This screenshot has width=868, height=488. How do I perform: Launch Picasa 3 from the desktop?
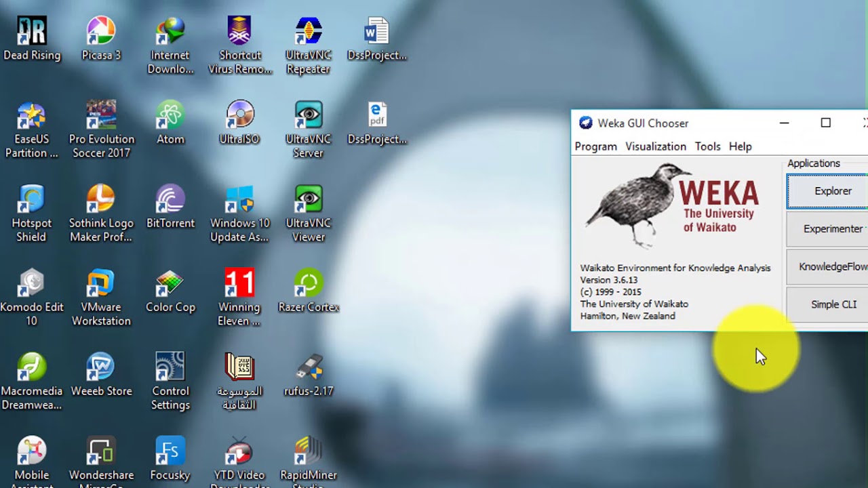(x=101, y=39)
